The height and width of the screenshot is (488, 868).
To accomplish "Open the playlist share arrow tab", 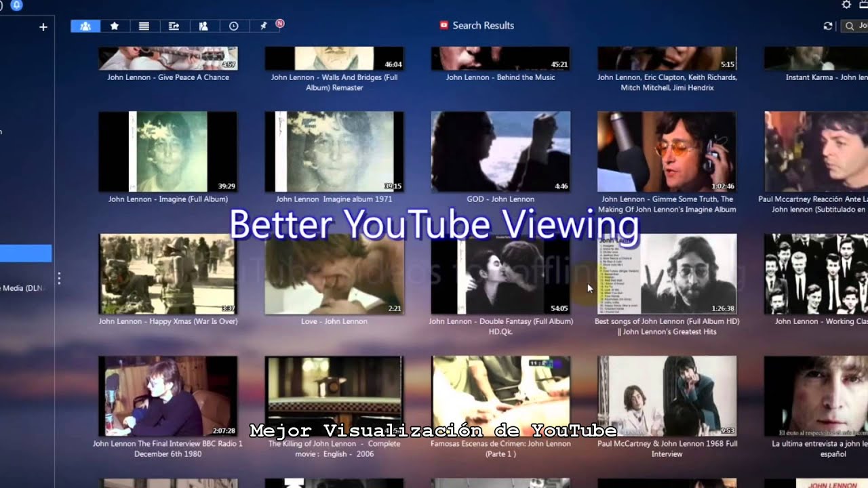I will coord(174,26).
